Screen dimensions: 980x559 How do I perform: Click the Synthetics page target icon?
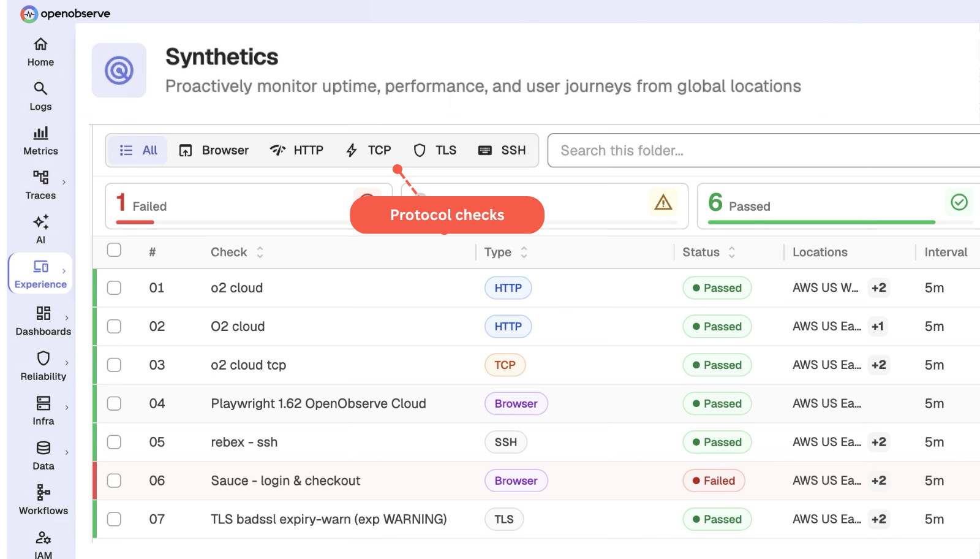click(119, 70)
